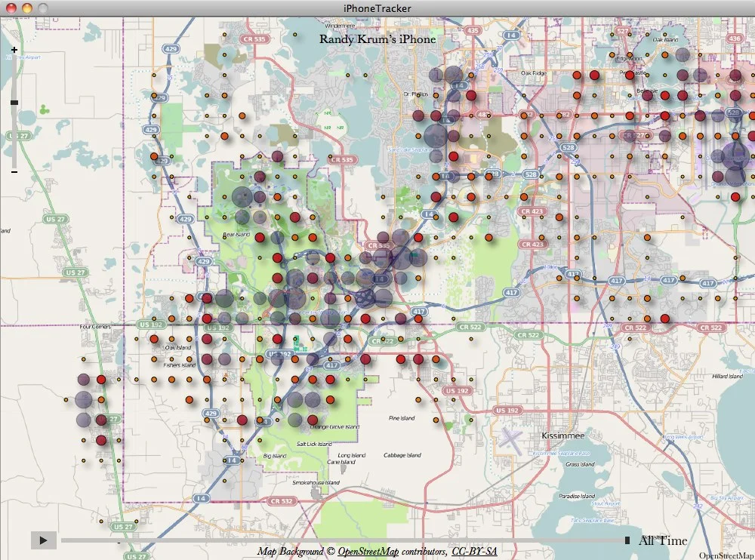
Task: Click the Bear Island map label
Action: [x=236, y=235]
